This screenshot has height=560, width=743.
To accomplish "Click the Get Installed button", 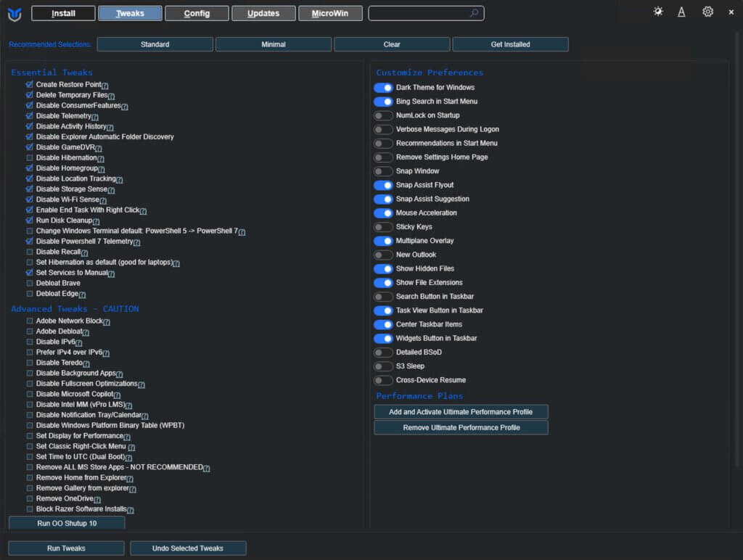I will click(x=510, y=44).
